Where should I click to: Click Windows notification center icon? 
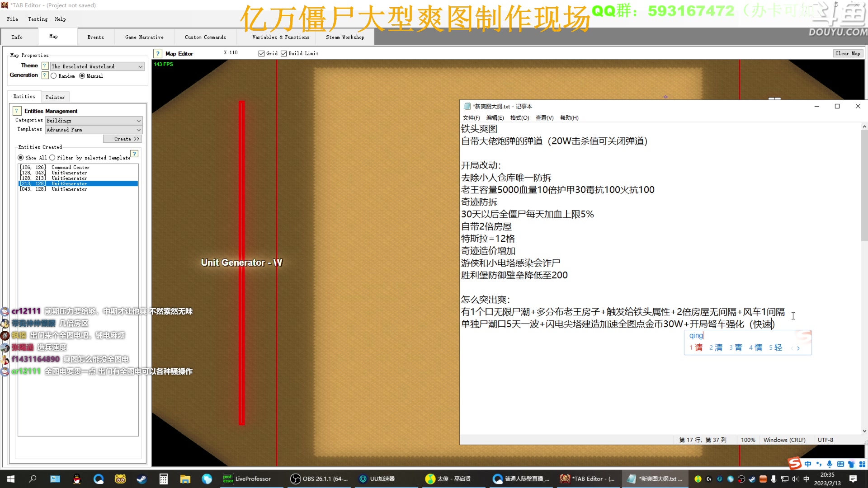coord(854,479)
